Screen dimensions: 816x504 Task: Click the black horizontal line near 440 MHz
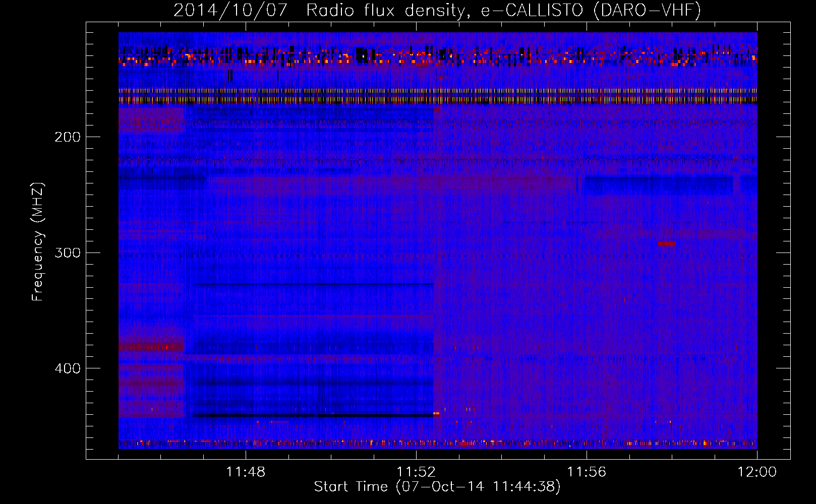point(313,415)
